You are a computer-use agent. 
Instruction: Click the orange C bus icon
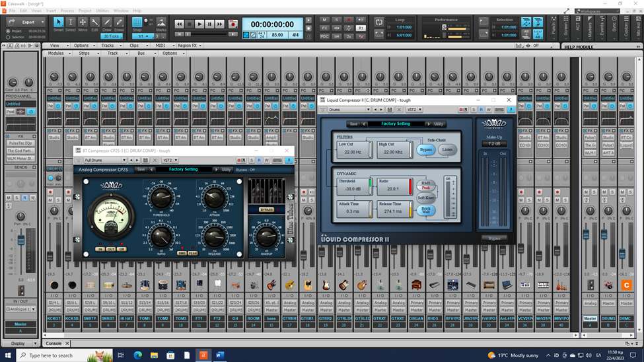(x=626, y=285)
